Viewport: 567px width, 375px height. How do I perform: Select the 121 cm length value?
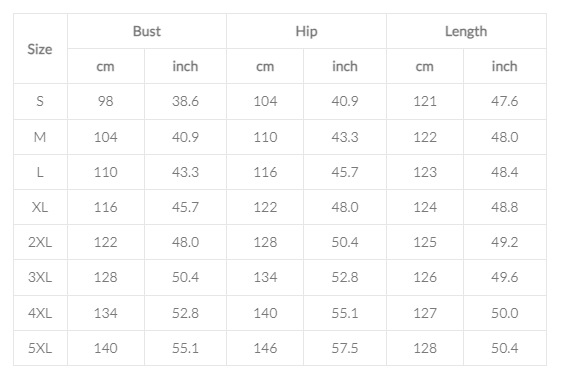(x=425, y=101)
